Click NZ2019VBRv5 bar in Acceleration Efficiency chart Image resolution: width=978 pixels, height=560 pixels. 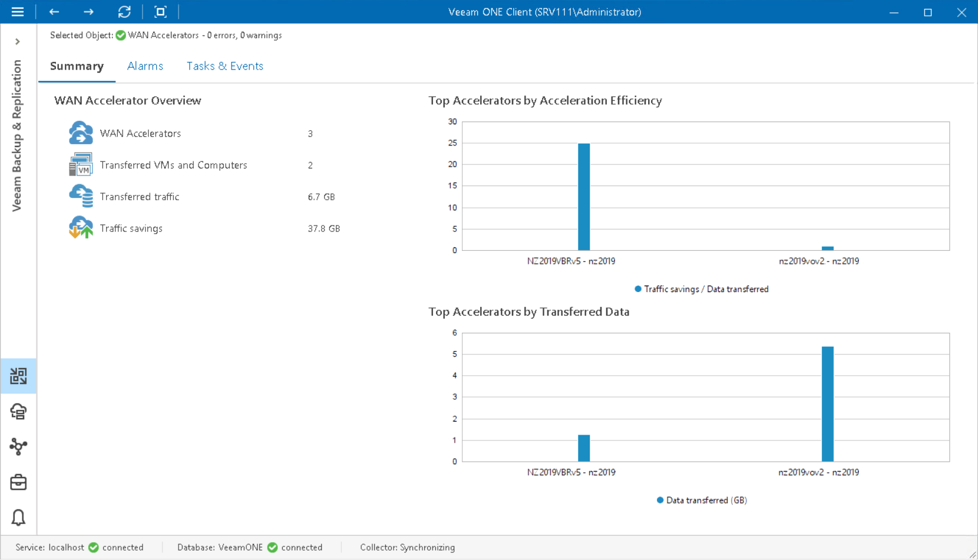[584, 197]
